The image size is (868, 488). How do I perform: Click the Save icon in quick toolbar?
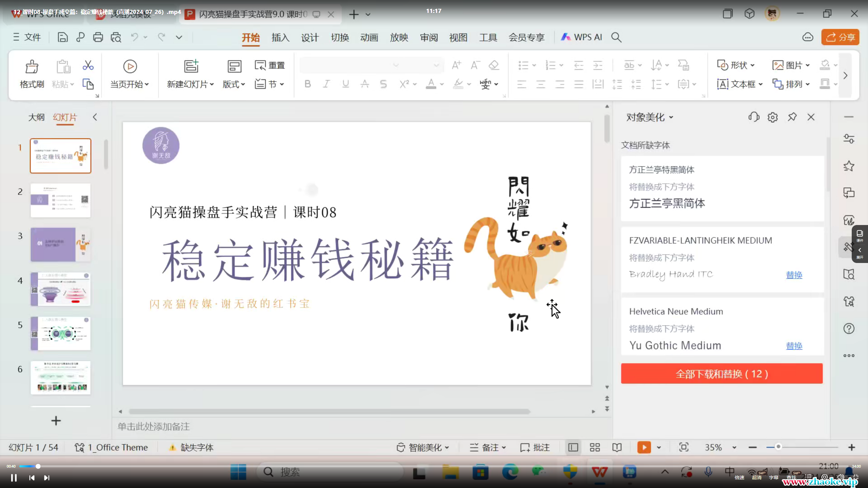pos(62,37)
